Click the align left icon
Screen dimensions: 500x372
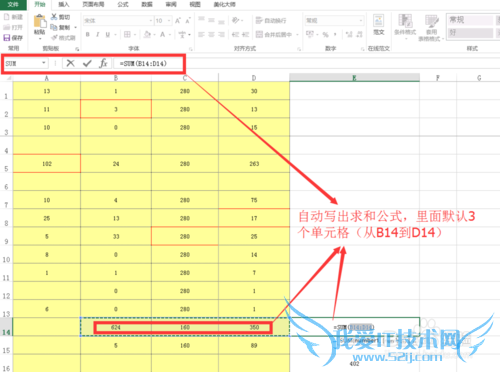pos(201,34)
